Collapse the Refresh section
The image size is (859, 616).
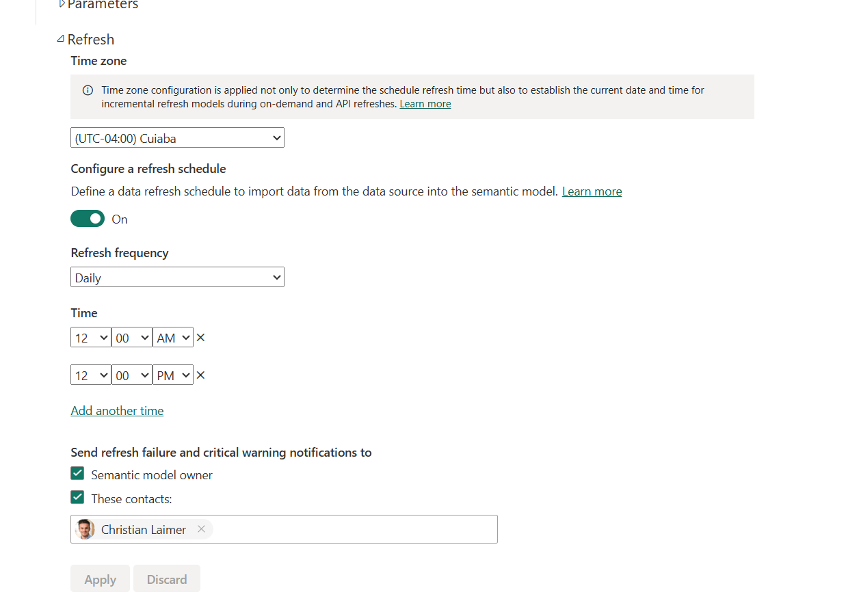61,39
